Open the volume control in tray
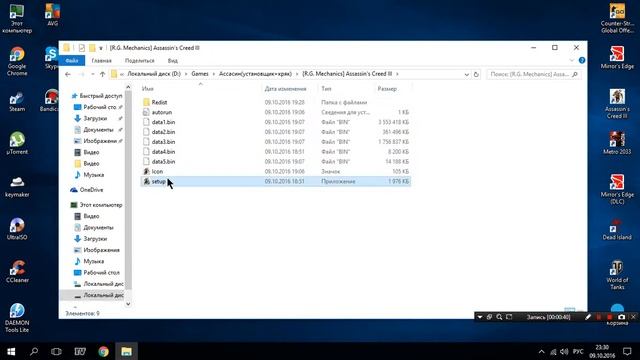The height and width of the screenshot is (360, 640). click(564, 351)
